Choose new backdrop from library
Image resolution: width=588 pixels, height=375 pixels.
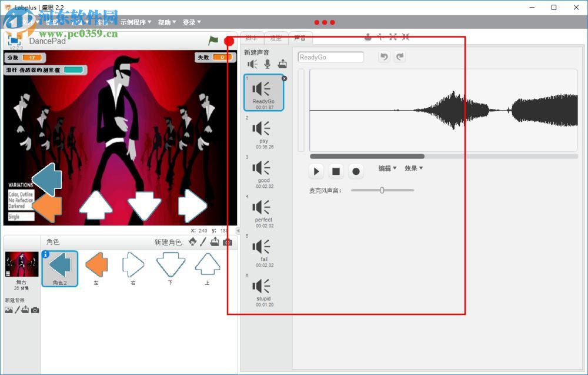click(x=9, y=310)
